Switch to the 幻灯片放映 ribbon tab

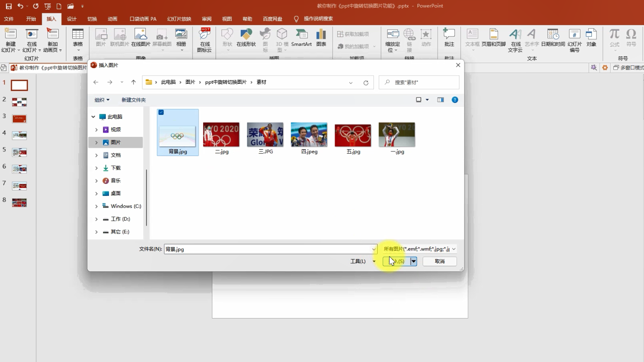[x=179, y=19]
